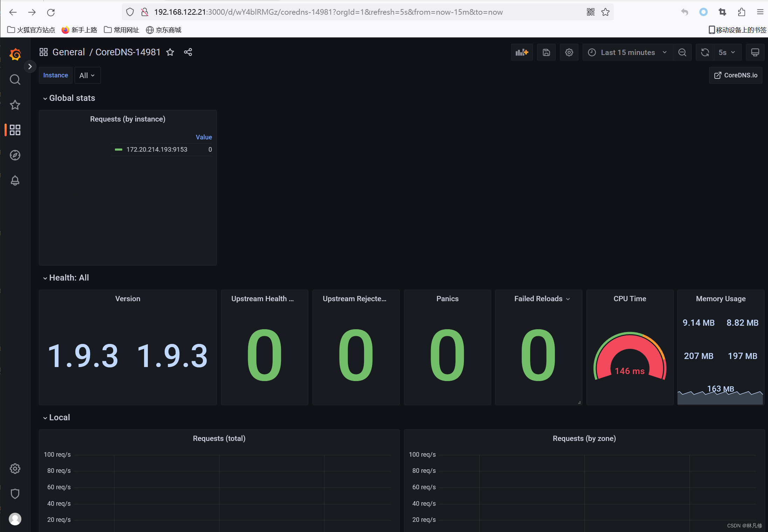Open browser extensions puzzle icon
The width and height of the screenshot is (768, 532).
tap(741, 12)
